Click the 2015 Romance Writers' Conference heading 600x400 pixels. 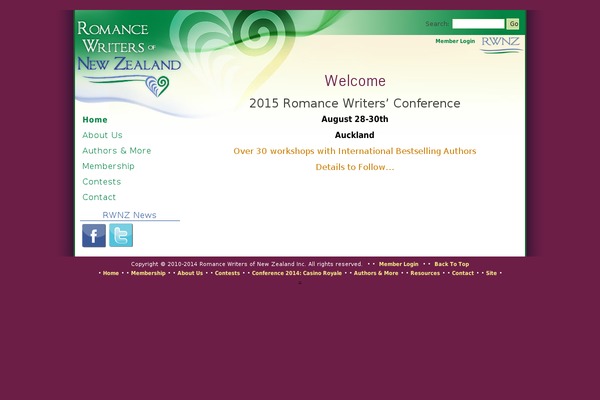[x=355, y=103]
